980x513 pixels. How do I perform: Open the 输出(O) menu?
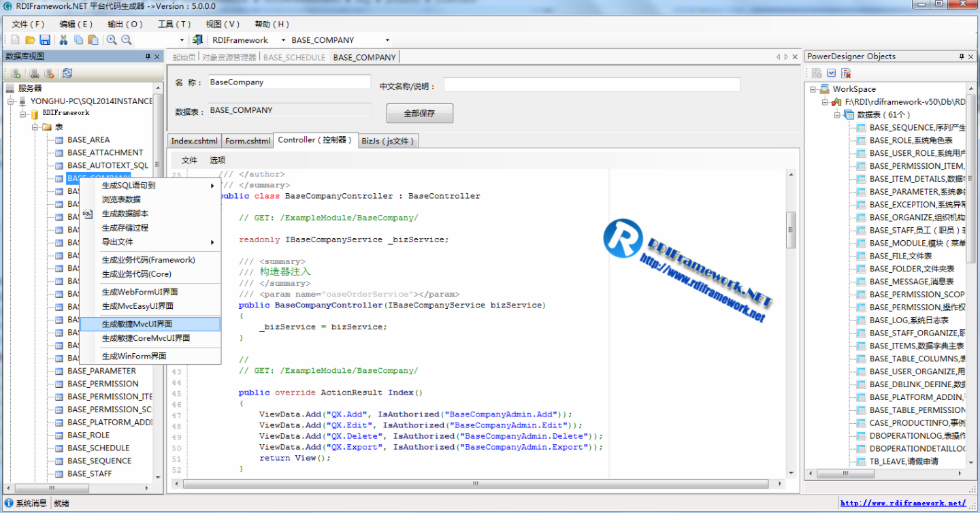coord(125,24)
